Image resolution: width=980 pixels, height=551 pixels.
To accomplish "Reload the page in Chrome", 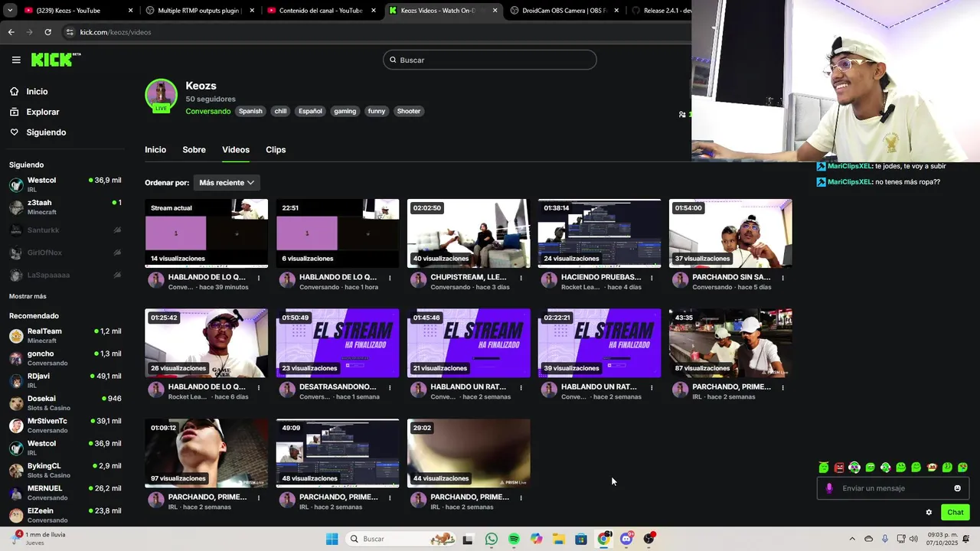I will [x=47, y=32].
